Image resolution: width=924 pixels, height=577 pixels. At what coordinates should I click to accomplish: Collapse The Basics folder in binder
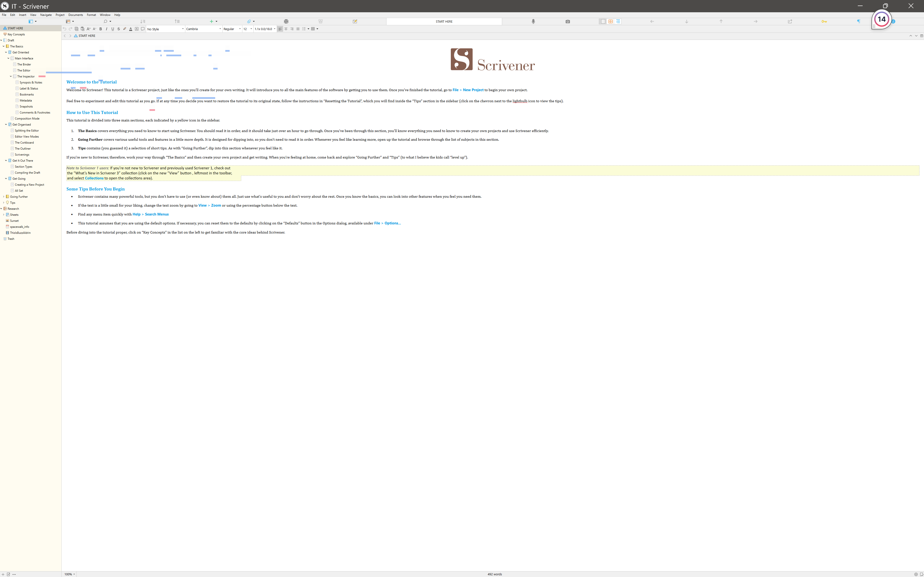(x=3, y=46)
